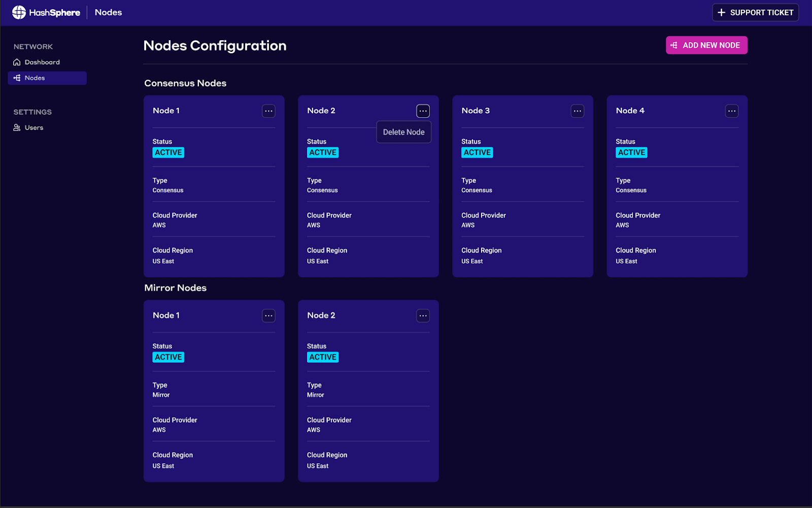Screen dimensions: 812x508
Task: Choose Delete Node from the popup menu
Action: coord(403,132)
